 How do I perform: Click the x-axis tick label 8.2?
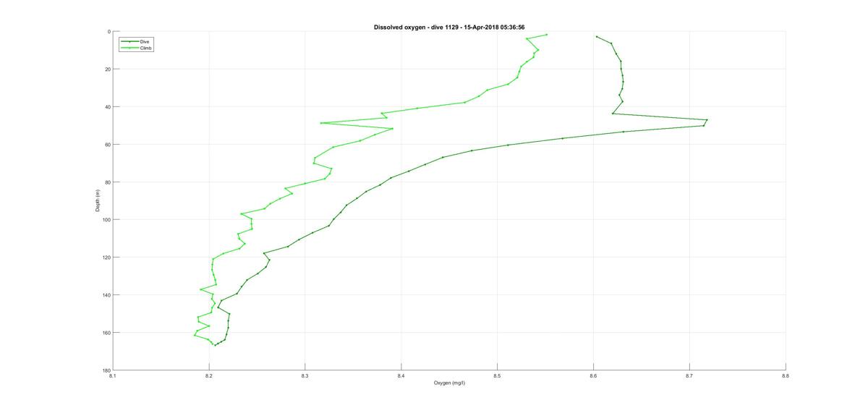tap(209, 375)
